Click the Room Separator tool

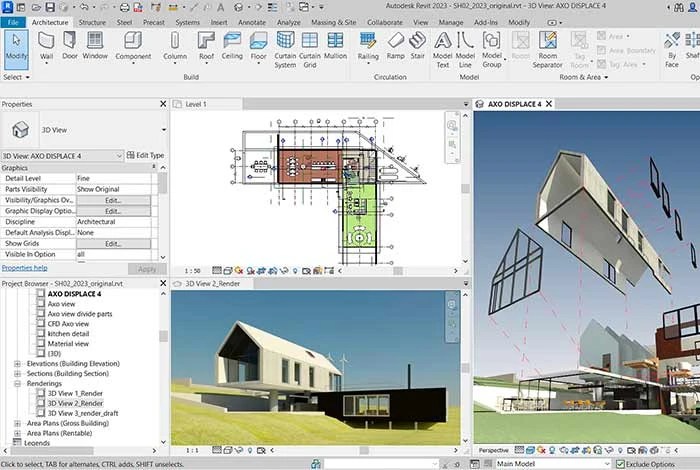click(x=549, y=45)
